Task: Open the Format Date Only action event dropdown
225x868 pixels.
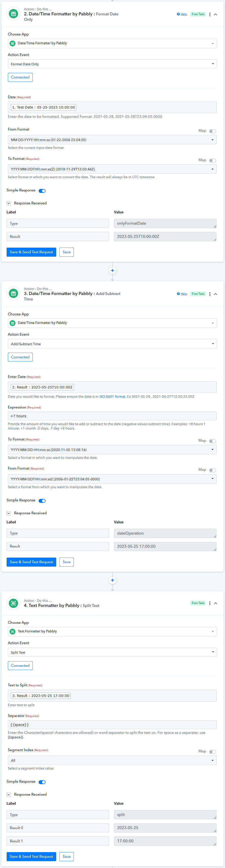Action: point(112,64)
